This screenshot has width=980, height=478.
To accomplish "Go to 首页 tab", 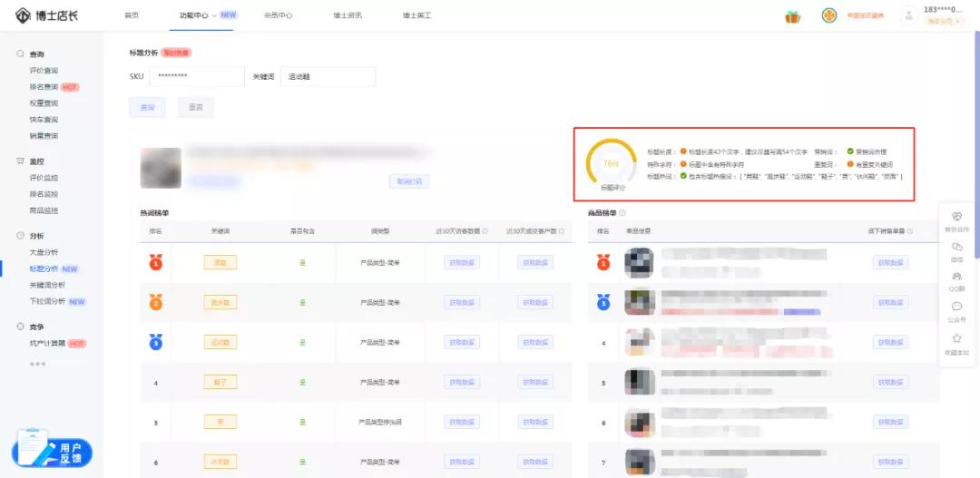I will (132, 15).
